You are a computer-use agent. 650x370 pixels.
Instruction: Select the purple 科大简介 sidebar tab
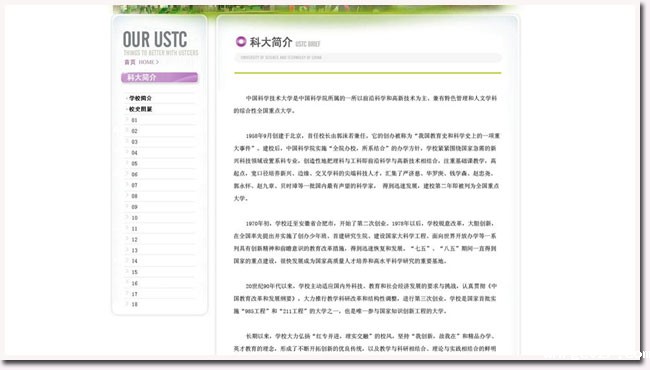[x=160, y=77]
